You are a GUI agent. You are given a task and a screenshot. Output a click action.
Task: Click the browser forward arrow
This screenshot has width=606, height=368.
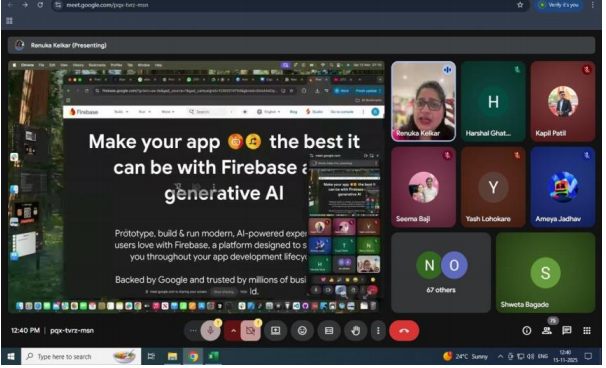[x=25, y=5]
